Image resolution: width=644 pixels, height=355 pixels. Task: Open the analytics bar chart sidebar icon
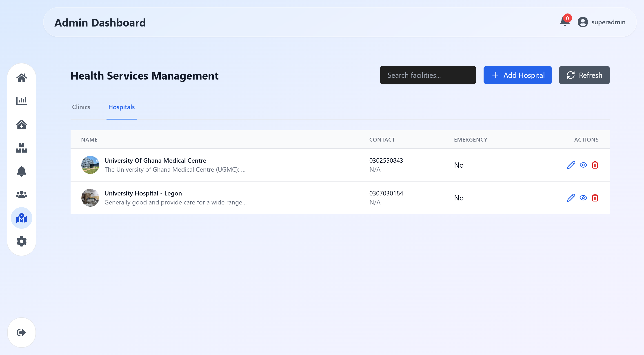click(x=22, y=101)
